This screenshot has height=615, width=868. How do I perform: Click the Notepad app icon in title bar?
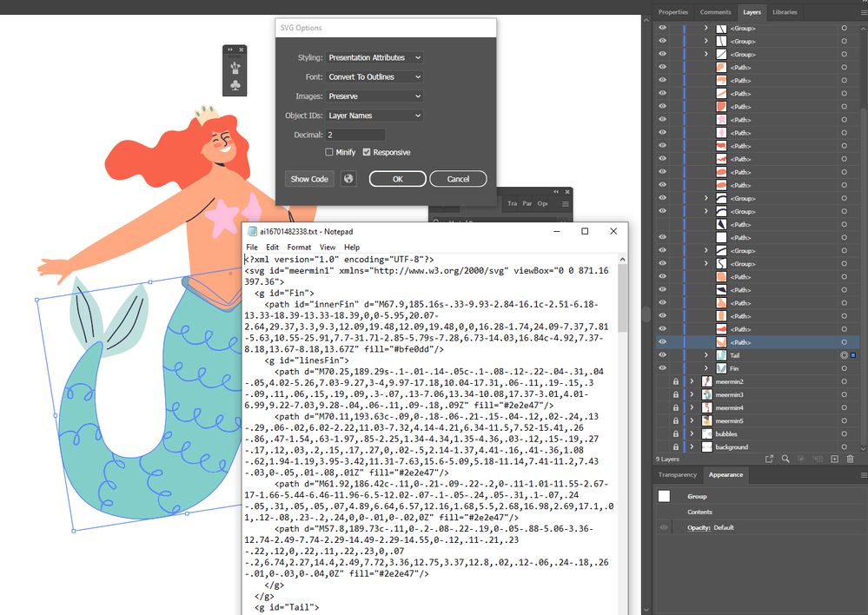coord(253,231)
